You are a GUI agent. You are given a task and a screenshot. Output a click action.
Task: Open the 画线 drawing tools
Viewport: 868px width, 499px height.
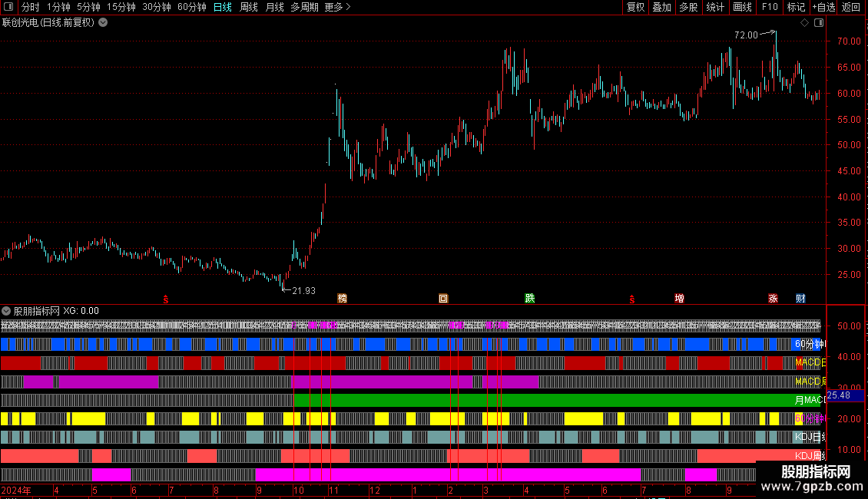[742, 7]
